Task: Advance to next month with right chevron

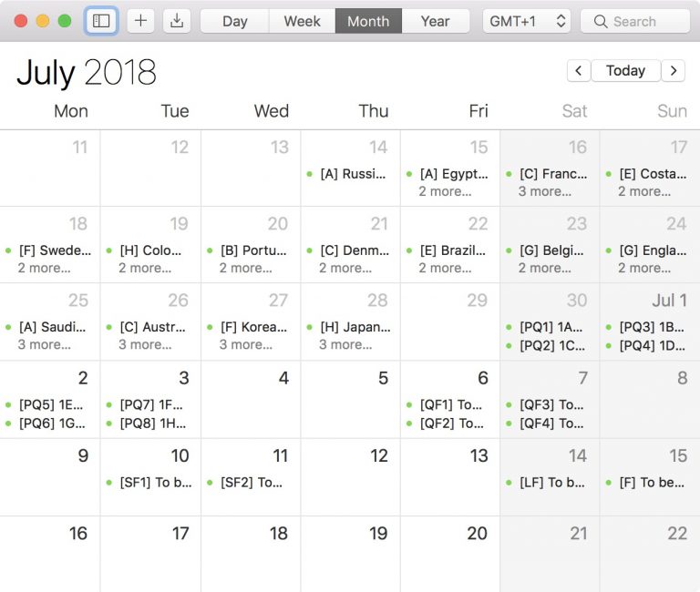Action: (x=674, y=71)
